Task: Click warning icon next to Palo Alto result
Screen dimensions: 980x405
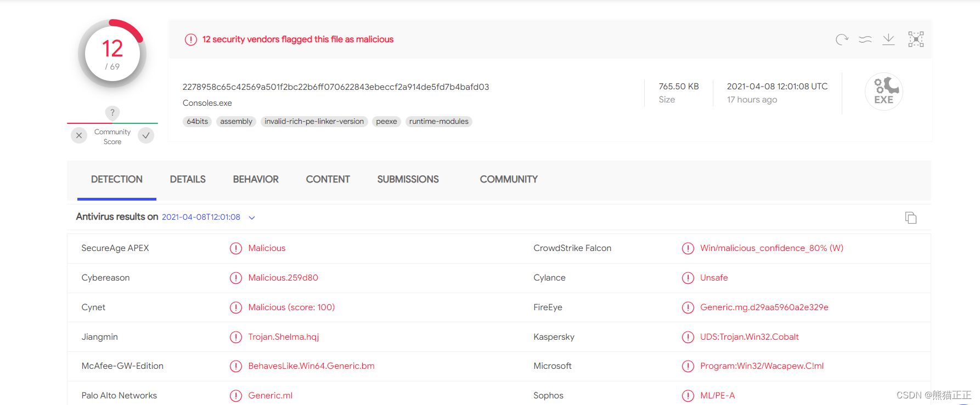Action: [236, 396]
